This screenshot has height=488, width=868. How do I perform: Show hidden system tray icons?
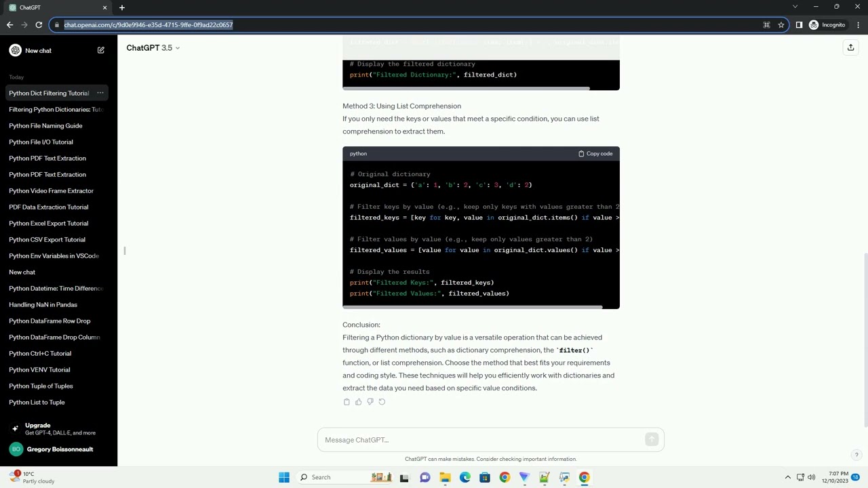(787, 477)
